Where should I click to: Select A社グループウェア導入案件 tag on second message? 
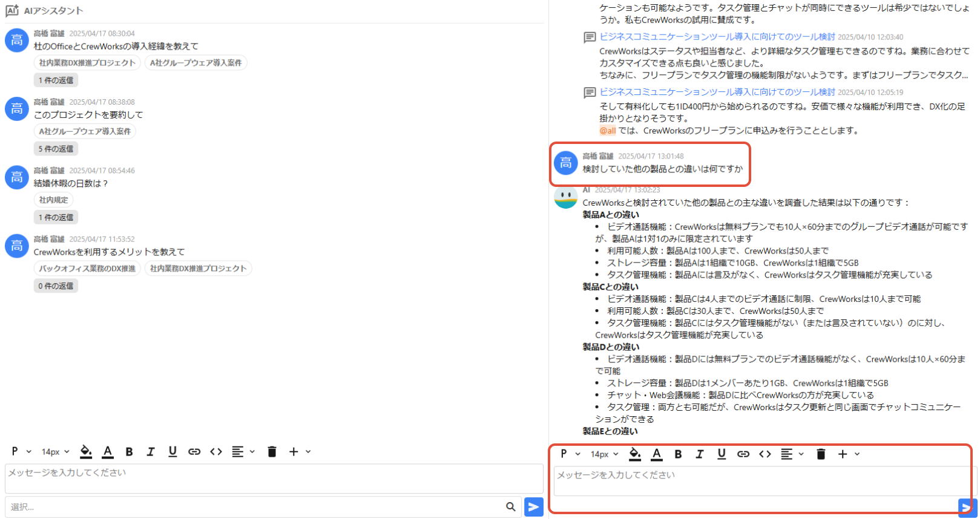coord(85,131)
